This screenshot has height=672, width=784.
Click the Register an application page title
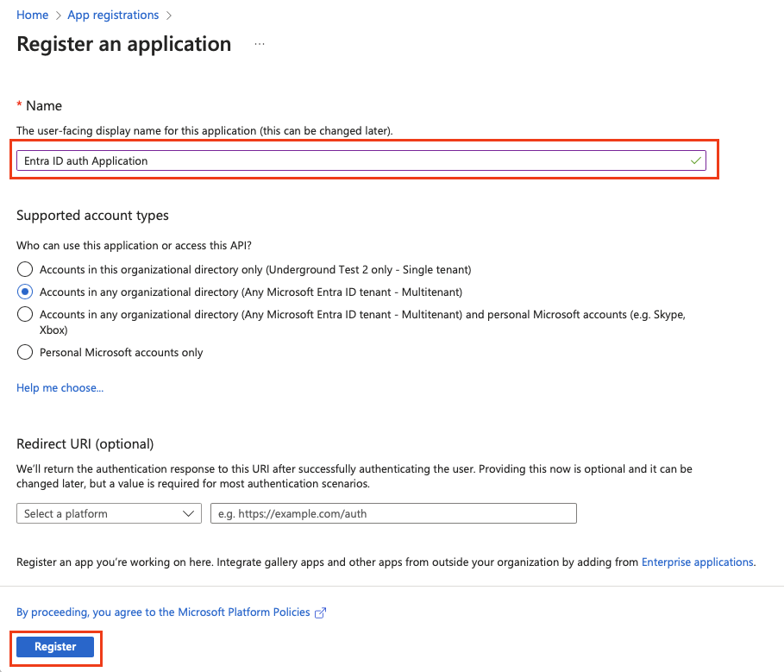point(124,44)
